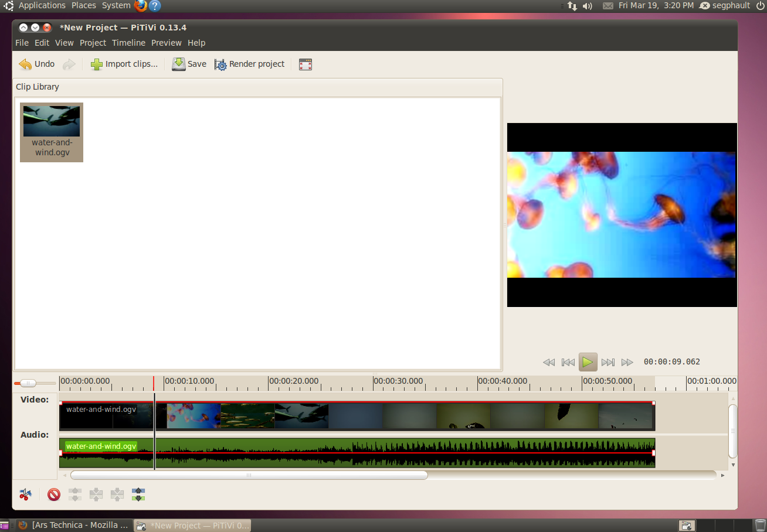Open the mail envelope indicator

608,6
